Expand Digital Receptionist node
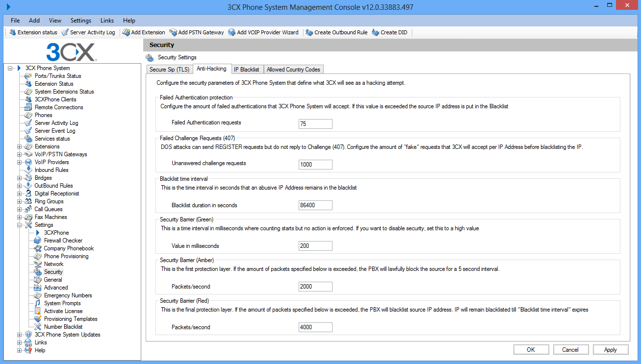Screen dimensions: 641x364 point(20,194)
